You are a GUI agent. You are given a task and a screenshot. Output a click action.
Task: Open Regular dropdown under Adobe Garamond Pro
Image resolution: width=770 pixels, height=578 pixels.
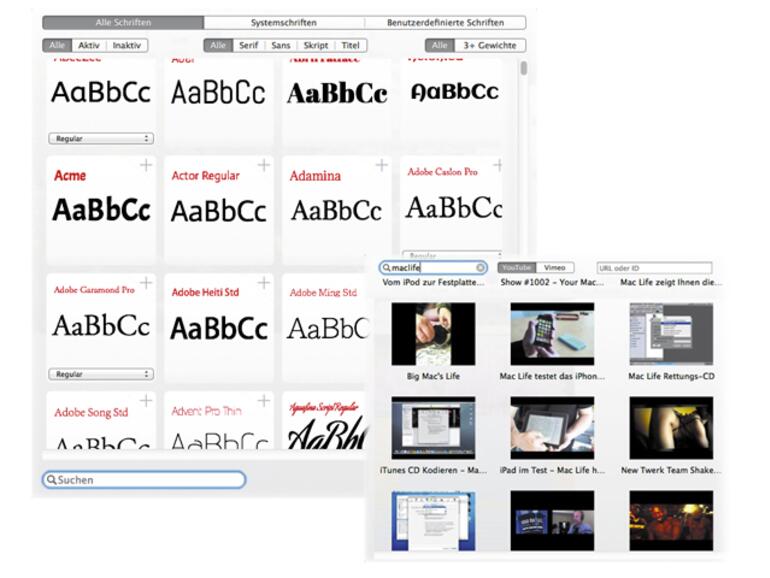[101, 374]
